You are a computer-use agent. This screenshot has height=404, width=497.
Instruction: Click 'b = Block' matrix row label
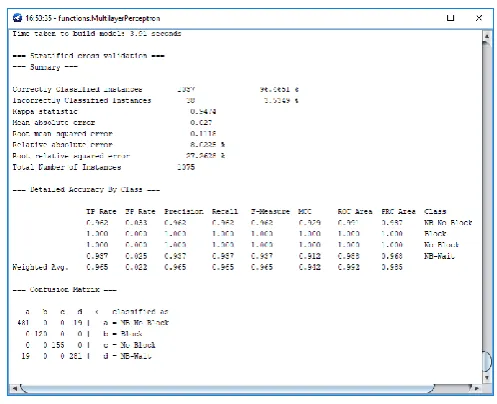123,333
